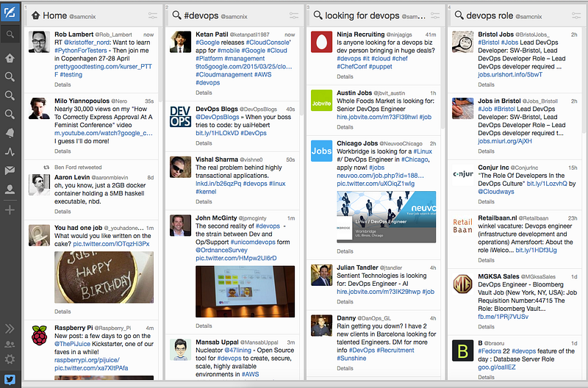
Task: Expand the sidebar with the double-chevron icon
Action: [10, 328]
